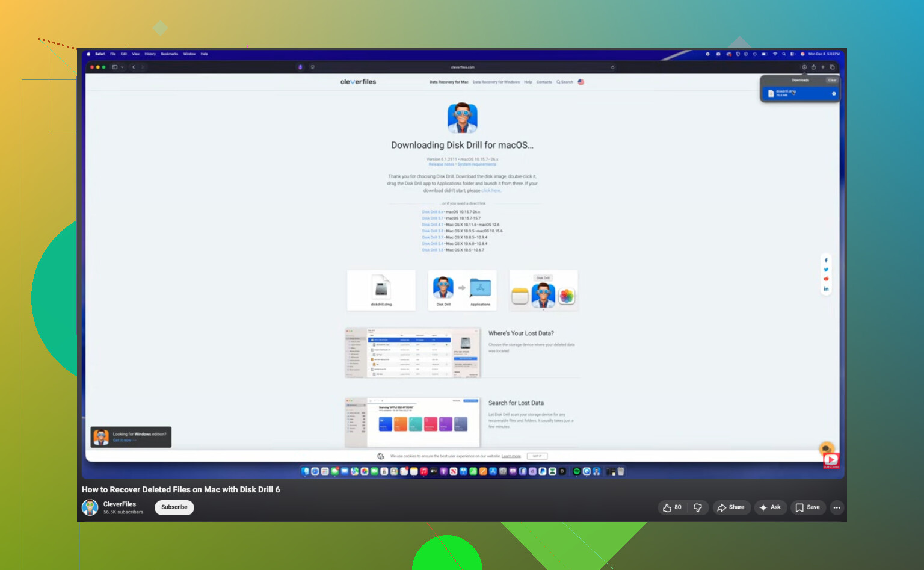
Task: Dismiss cookie banner with GOT IT
Action: pyautogui.click(x=537, y=456)
